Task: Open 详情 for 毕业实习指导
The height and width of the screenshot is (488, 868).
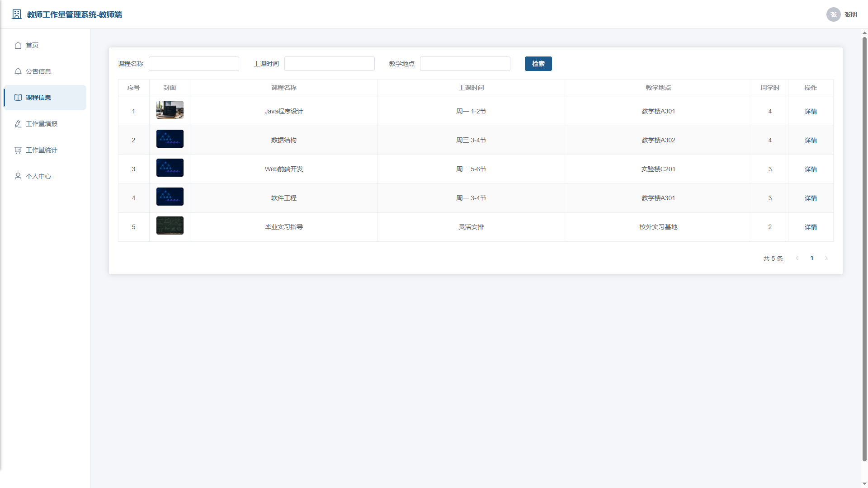Action: click(811, 227)
